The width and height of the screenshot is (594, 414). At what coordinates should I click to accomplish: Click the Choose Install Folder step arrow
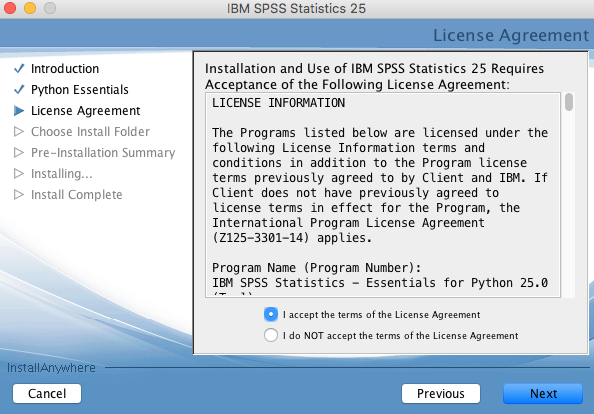point(19,131)
